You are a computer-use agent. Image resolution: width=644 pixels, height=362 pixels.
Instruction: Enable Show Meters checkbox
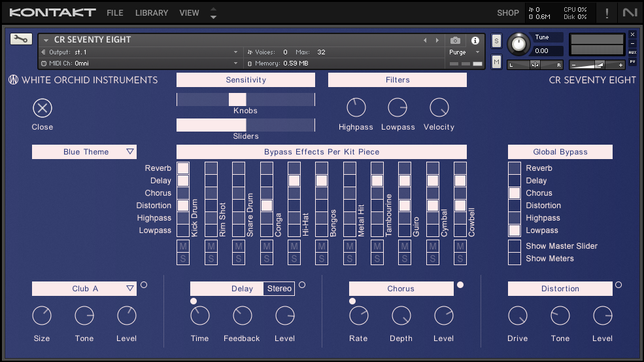click(x=515, y=259)
